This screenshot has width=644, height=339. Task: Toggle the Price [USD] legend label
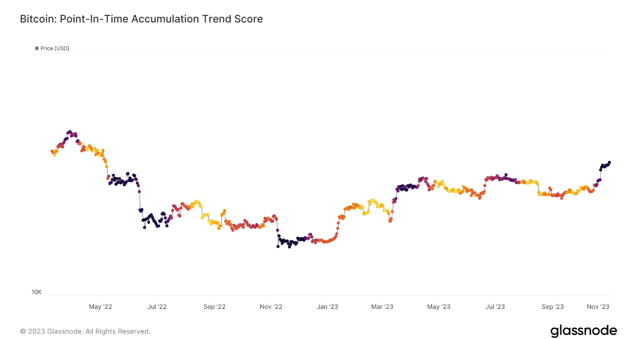pos(55,48)
